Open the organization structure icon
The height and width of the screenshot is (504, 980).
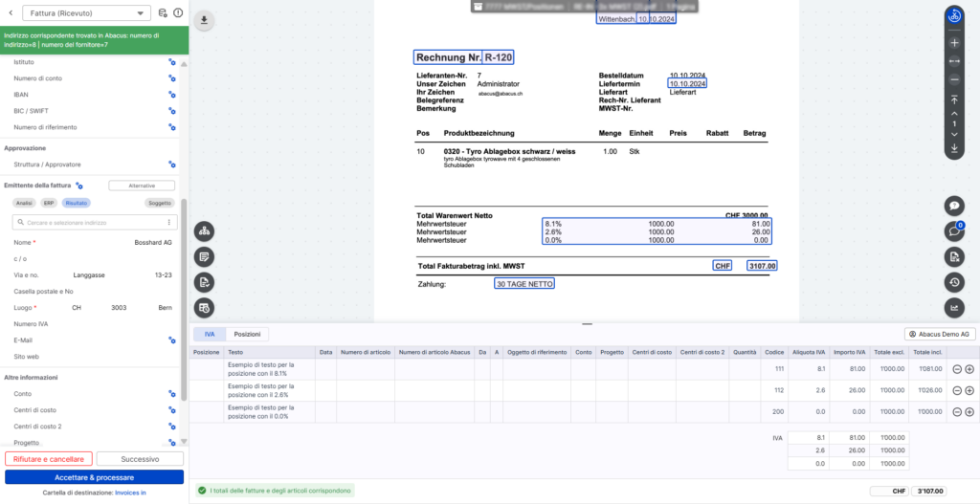(x=206, y=231)
